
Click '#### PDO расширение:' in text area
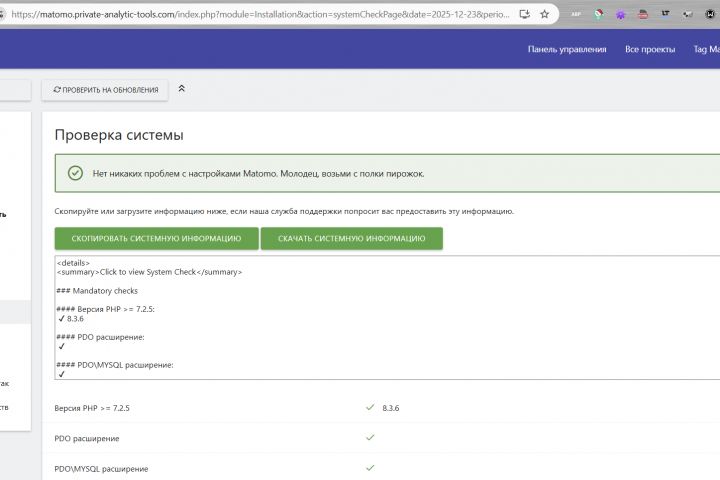coord(100,337)
